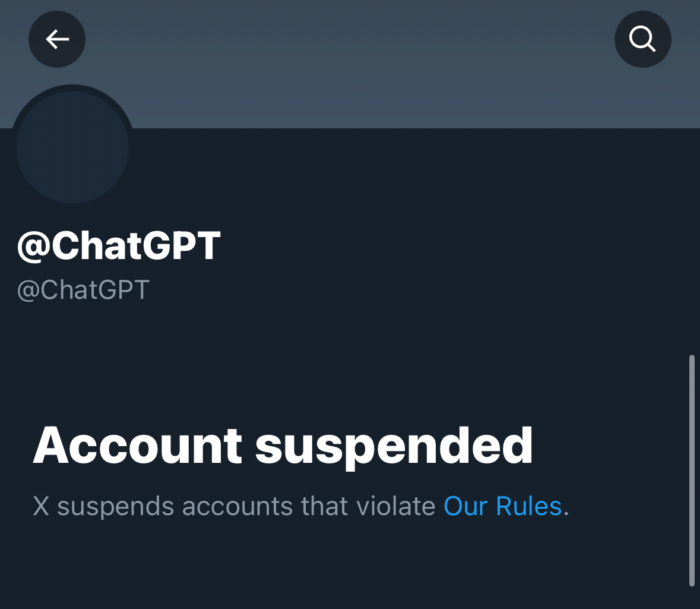700x609 pixels.
Task: Click the period after Our Rules
Action: pos(566,511)
